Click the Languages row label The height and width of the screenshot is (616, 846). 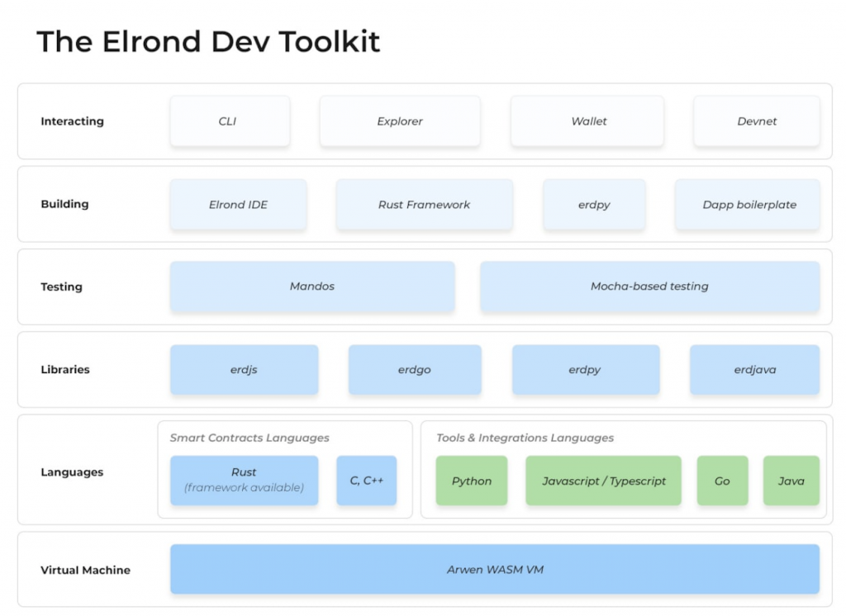tap(72, 472)
